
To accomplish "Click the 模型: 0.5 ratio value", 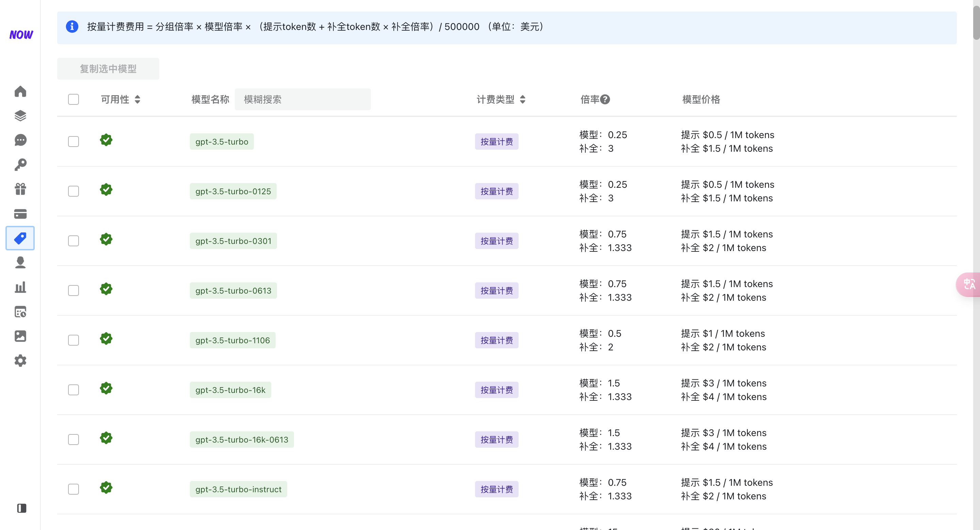I will pos(600,333).
